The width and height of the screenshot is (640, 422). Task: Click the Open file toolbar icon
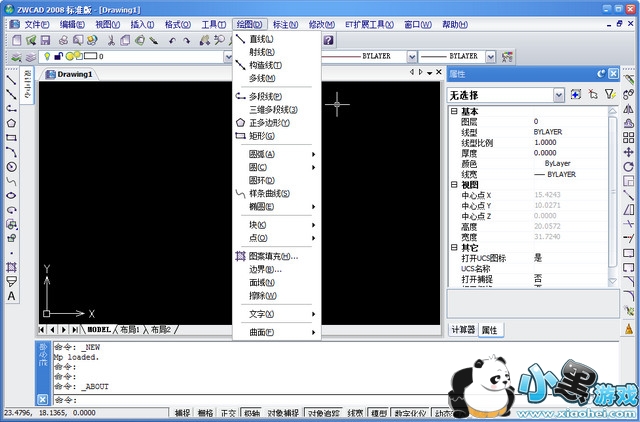tap(31, 40)
